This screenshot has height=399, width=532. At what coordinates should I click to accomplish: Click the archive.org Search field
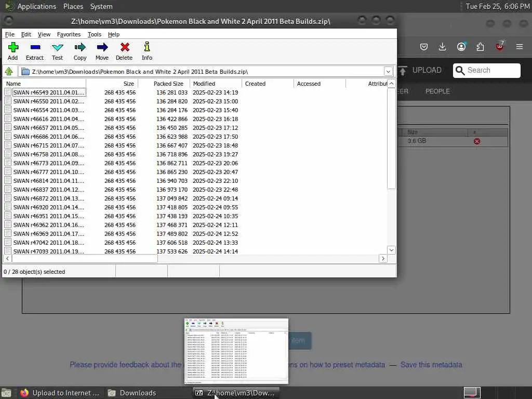click(486, 70)
